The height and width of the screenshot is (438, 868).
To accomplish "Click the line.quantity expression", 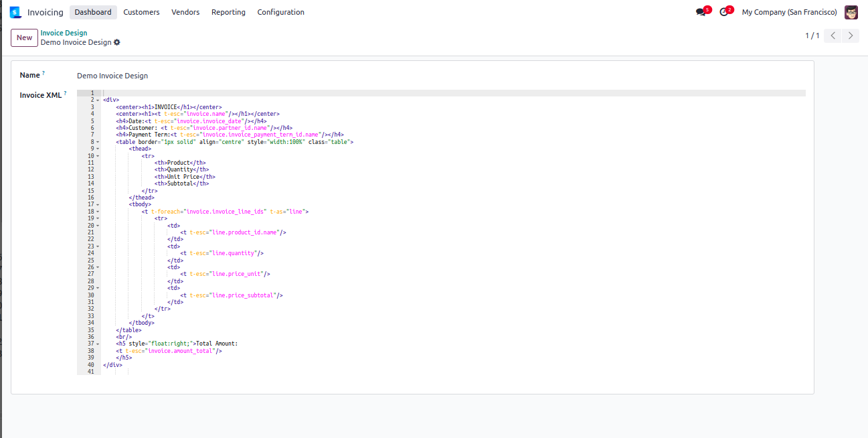I will click(234, 253).
